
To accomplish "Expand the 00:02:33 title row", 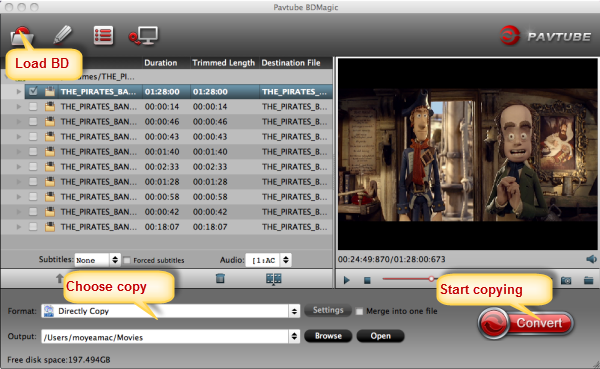I will 18,167.
